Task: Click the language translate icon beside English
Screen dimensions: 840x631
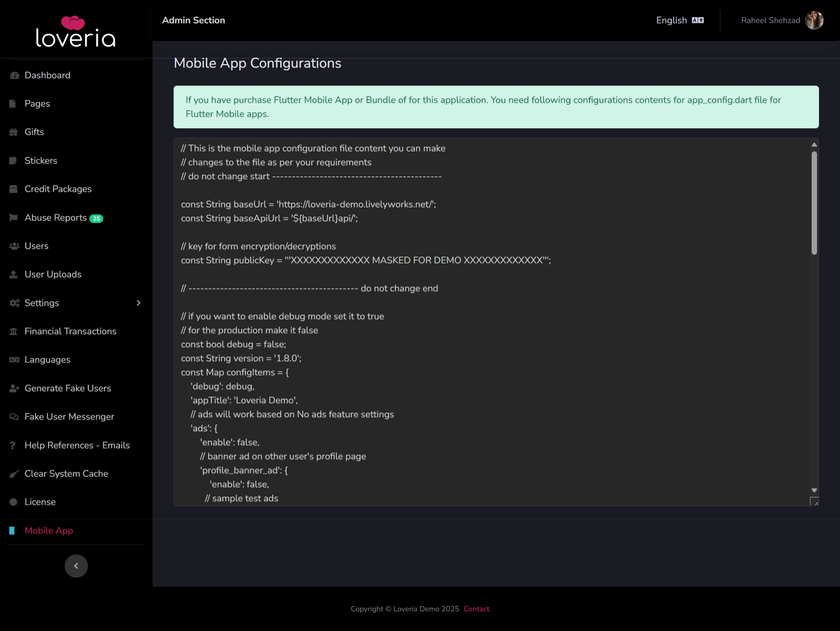Action: pos(698,20)
